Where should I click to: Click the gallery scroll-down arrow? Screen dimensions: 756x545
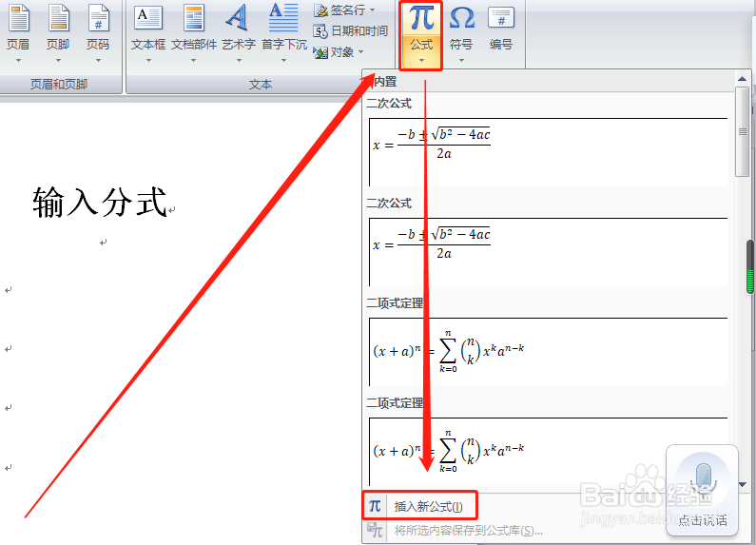(742, 484)
